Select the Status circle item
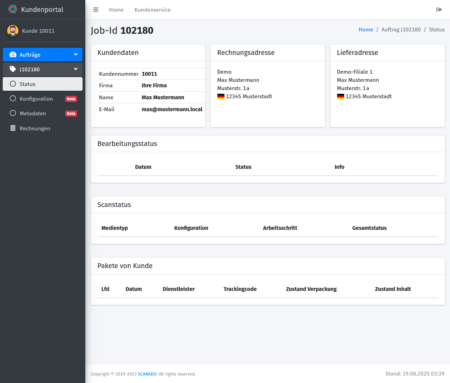 coord(43,84)
